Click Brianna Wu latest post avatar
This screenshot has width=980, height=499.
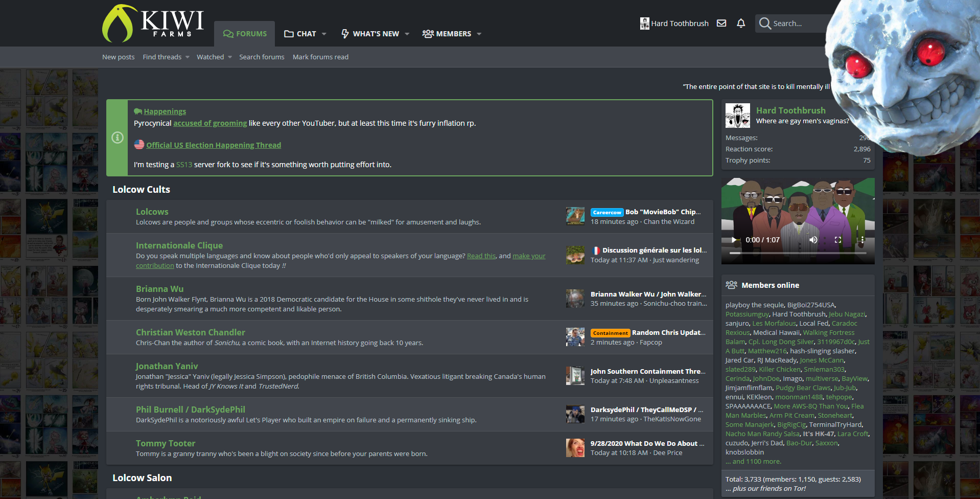(x=575, y=299)
